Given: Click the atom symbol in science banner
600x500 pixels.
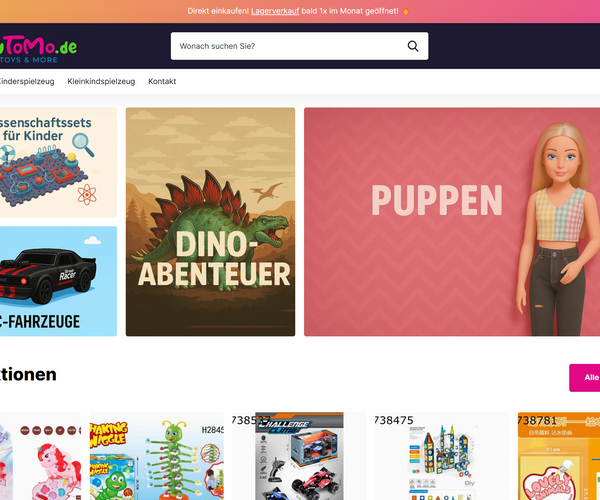Looking at the screenshot, I should pyautogui.click(x=87, y=194).
